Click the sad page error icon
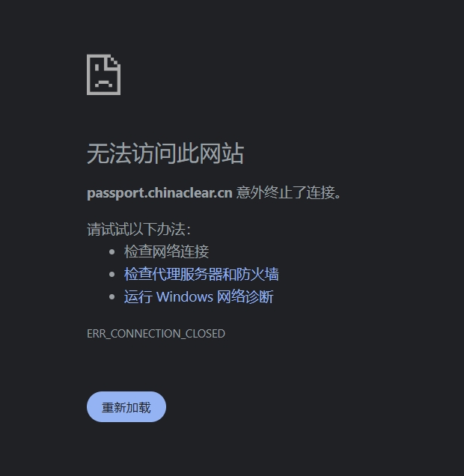 tap(103, 75)
